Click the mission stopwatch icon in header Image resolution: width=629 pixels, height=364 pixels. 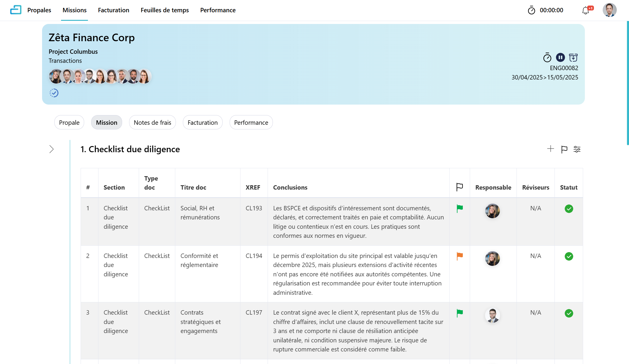click(x=547, y=58)
